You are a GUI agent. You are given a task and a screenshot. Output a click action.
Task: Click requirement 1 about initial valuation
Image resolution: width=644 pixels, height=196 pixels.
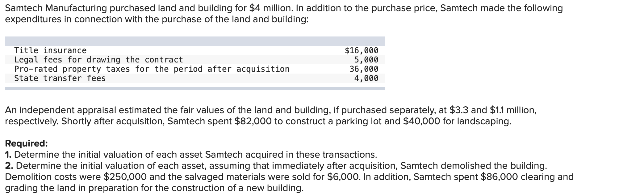[x=191, y=154]
